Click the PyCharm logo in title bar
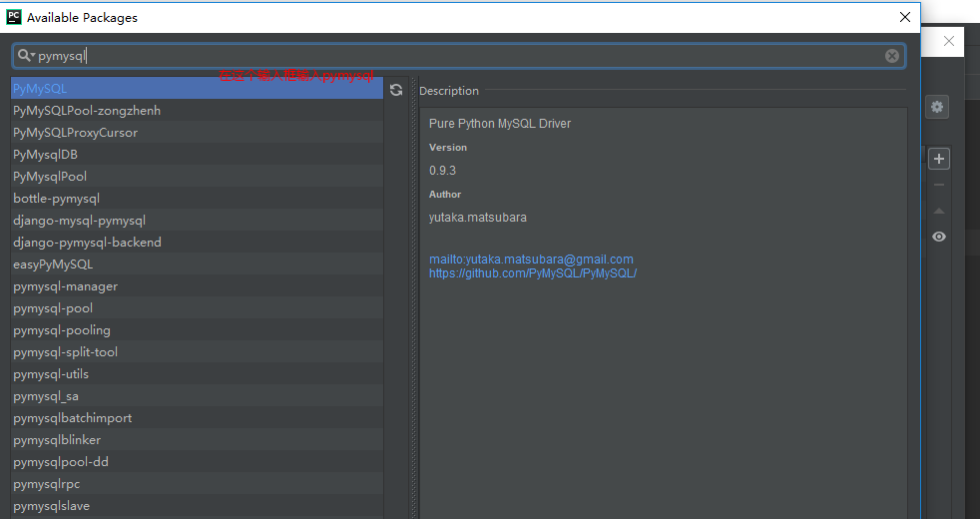 click(14, 17)
